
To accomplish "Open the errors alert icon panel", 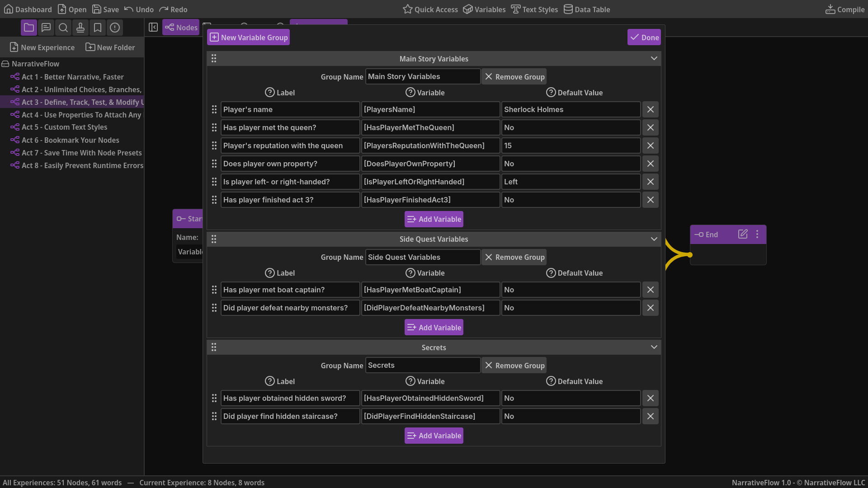I will click(x=115, y=28).
